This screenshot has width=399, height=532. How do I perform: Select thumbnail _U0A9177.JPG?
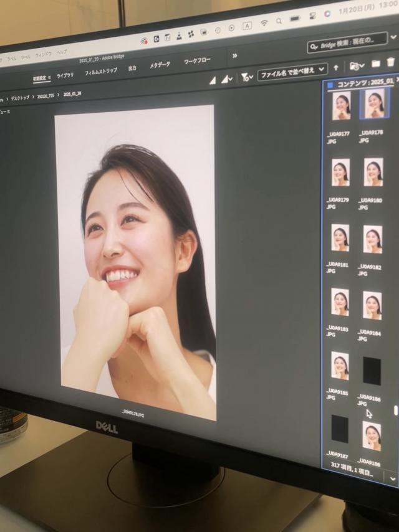coord(341,106)
